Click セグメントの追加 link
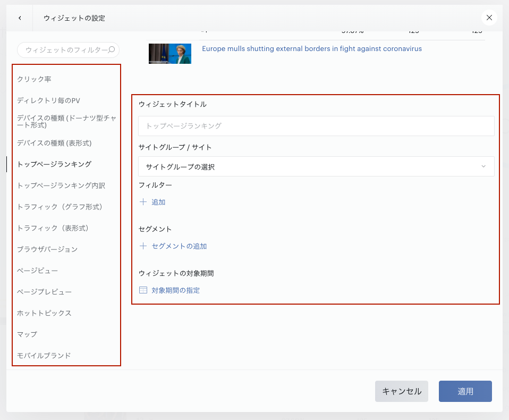The height and width of the screenshot is (420, 509). (179, 246)
